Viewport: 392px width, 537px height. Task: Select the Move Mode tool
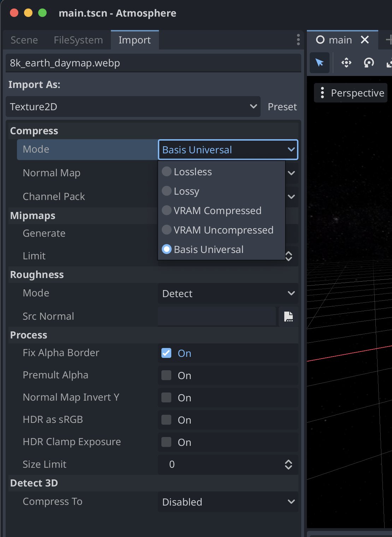point(346,63)
